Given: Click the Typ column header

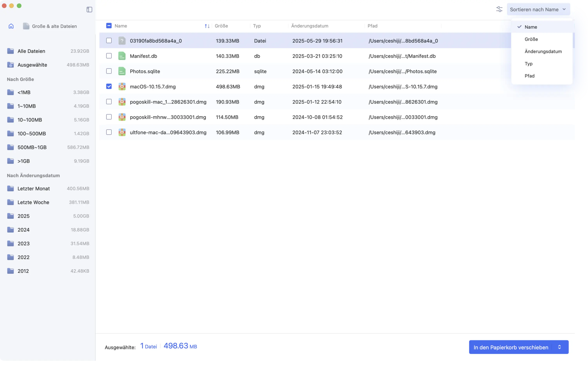Looking at the screenshot, I should pyautogui.click(x=257, y=26).
